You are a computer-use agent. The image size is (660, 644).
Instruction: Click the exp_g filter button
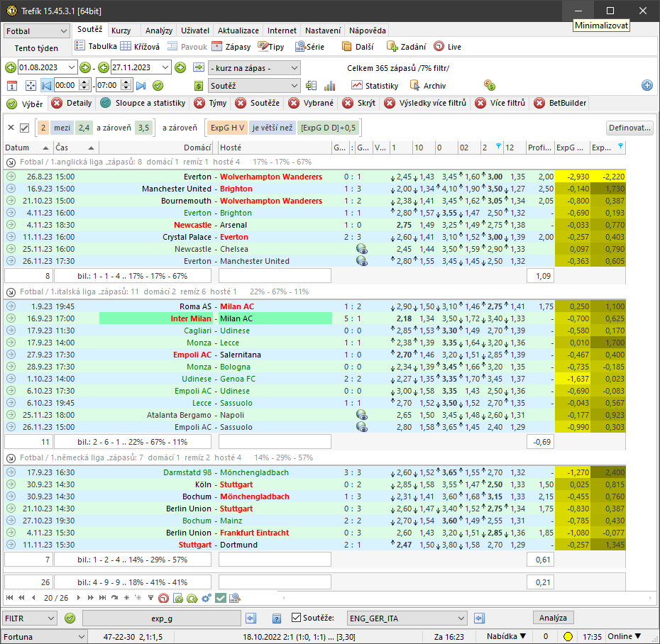pos(162,618)
